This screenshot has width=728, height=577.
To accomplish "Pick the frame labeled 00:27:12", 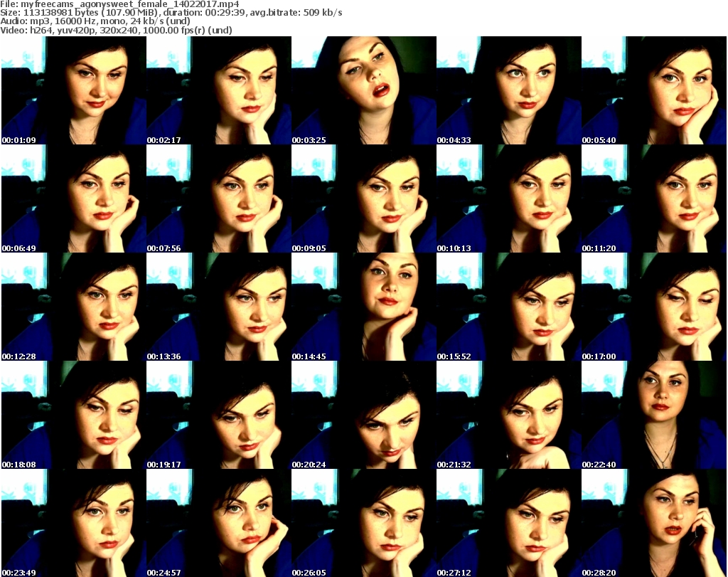I will coord(509,523).
